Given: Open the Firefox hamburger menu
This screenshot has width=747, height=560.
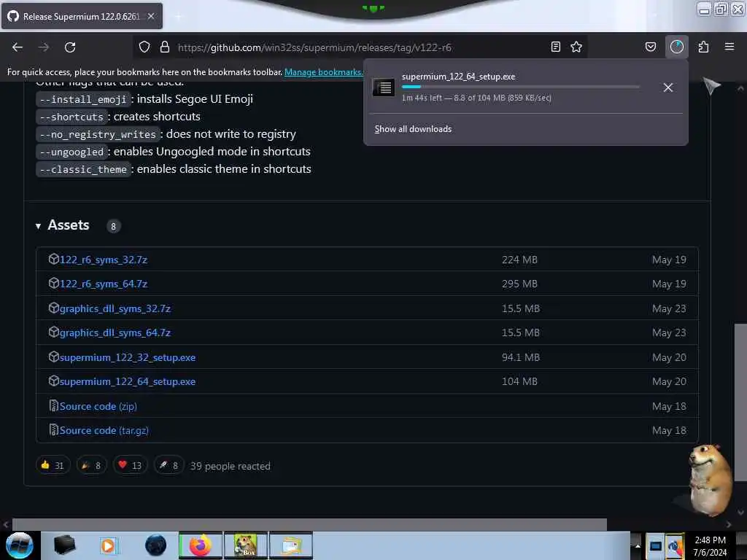Looking at the screenshot, I should click(x=729, y=47).
